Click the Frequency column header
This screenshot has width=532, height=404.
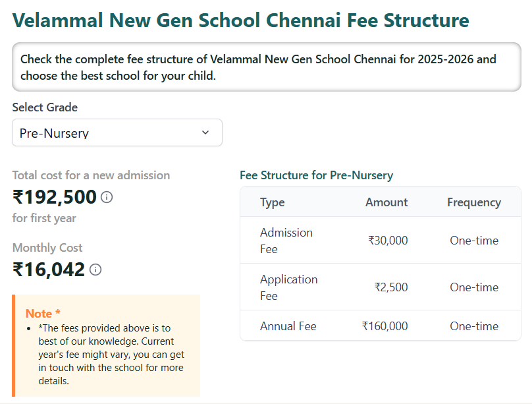pos(474,202)
